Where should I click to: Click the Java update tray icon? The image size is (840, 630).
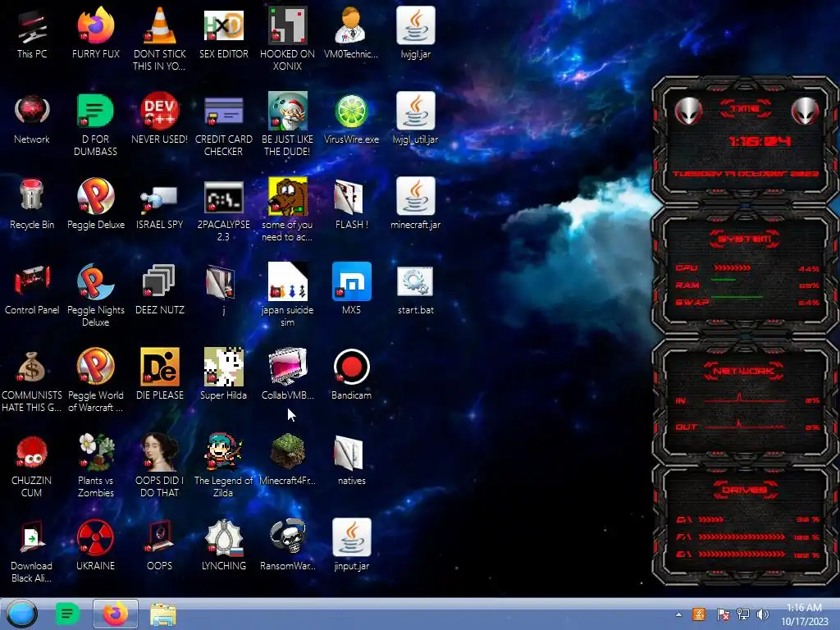[x=699, y=614]
